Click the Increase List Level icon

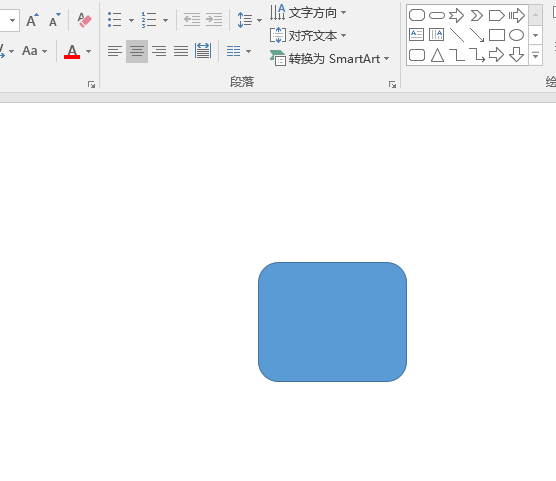pyautogui.click(x=214, y=20)
